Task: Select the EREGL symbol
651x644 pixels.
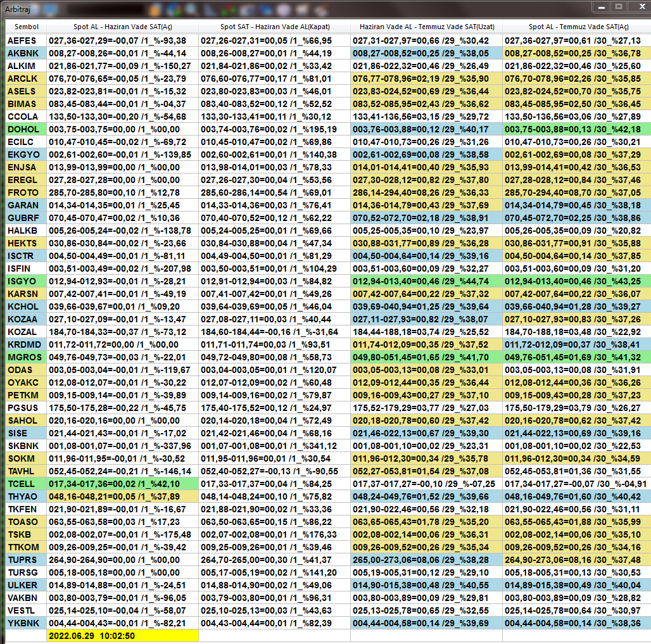Action: [x=26, y=180]
